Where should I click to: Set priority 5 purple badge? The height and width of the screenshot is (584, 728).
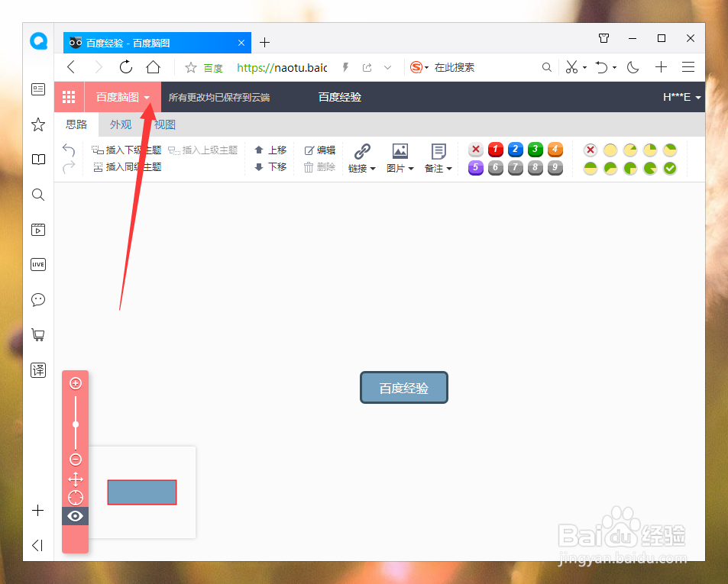(475, 167)
